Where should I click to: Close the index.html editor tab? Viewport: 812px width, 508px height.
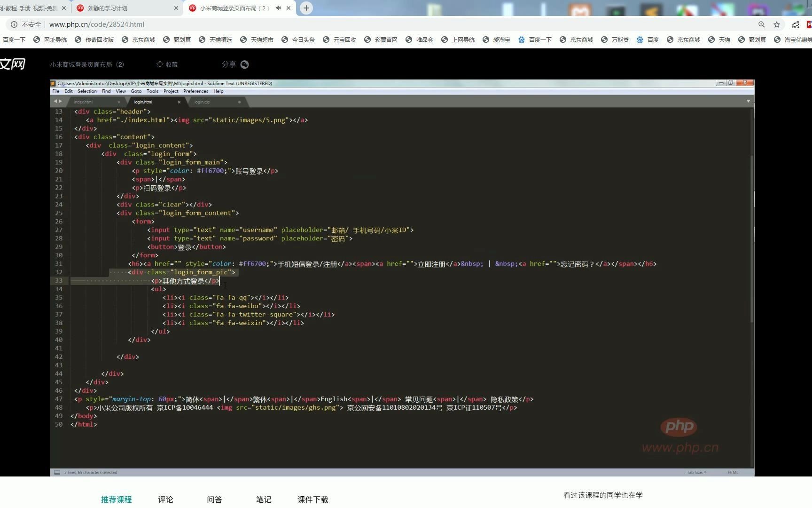[x=119, y=102]
